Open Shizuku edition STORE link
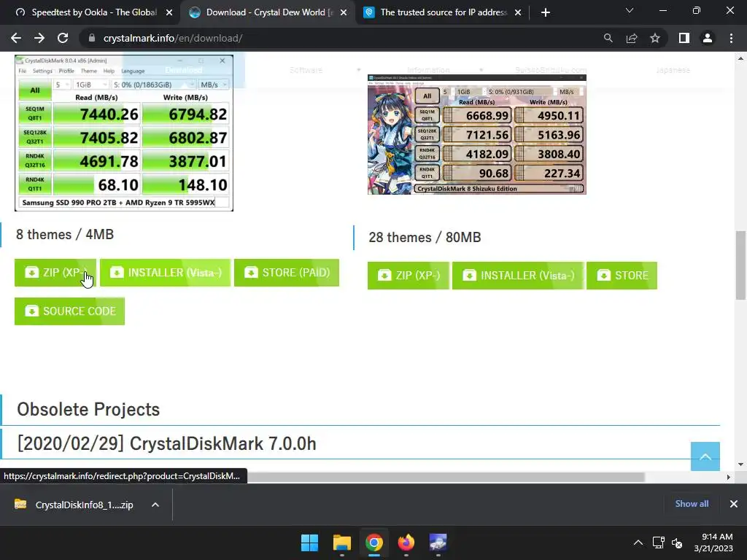Image resolution: width=747 pixels, height=560 pixels. (622, 275)
